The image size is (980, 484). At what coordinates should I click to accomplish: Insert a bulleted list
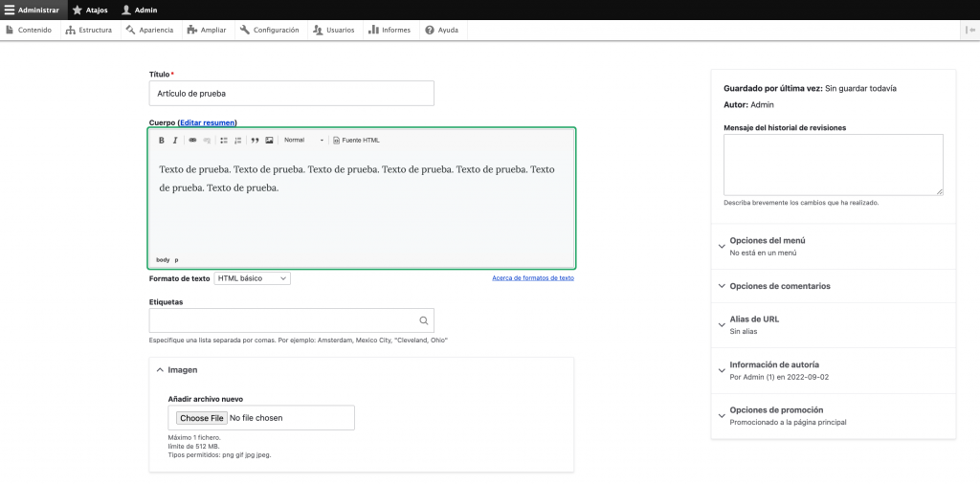tap(224, 141)
